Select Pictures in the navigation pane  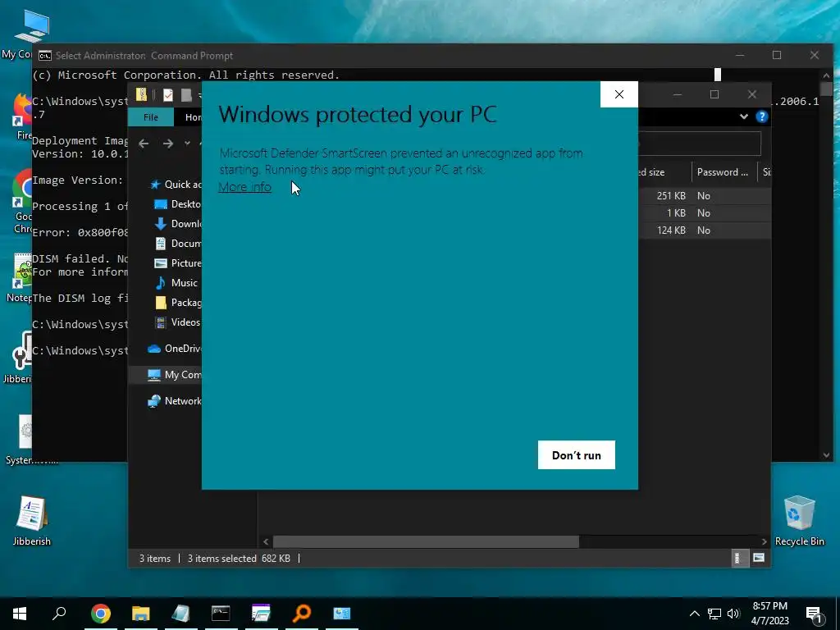coord(177,263)
